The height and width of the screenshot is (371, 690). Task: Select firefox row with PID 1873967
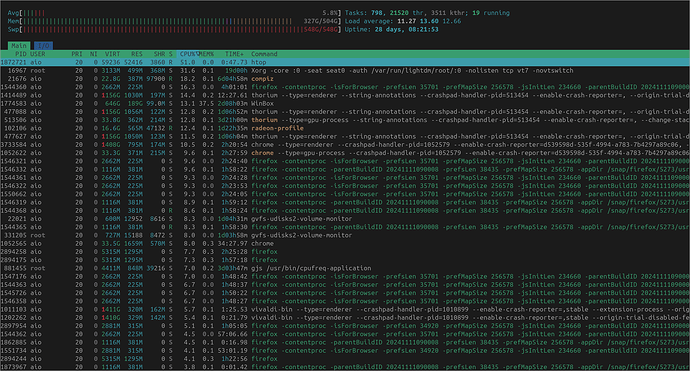point(345,367)
